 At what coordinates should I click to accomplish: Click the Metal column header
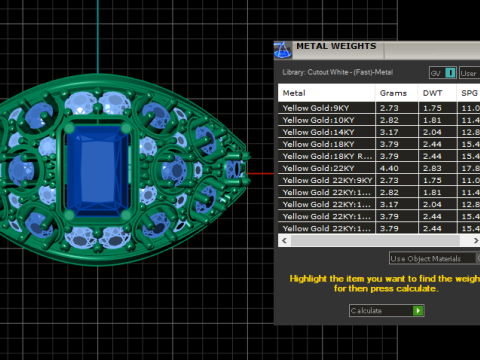point(326,93)
